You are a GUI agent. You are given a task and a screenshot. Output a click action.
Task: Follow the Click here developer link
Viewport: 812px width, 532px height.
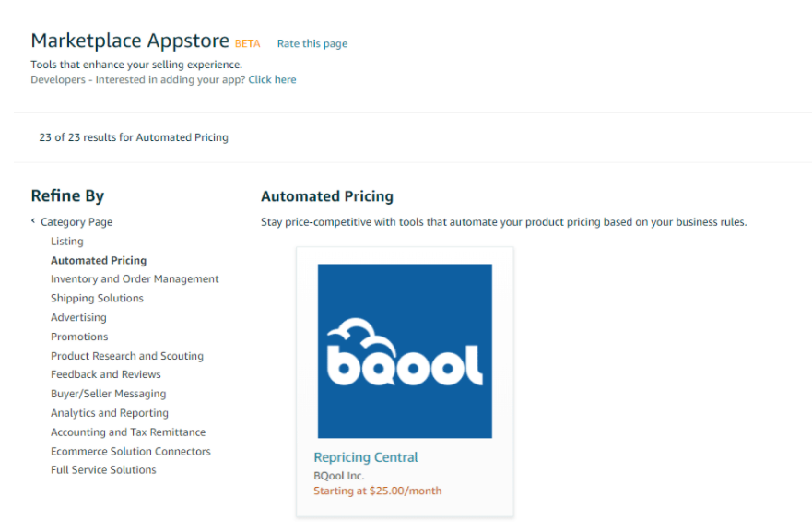tap(272, 80)
